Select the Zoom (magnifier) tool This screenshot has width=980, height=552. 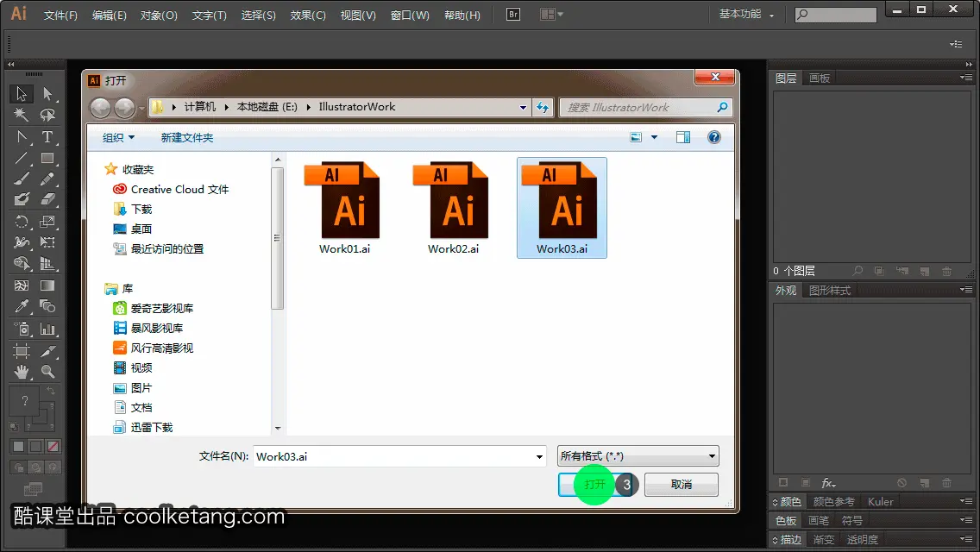pyautogui.click(x=47, y=372)
